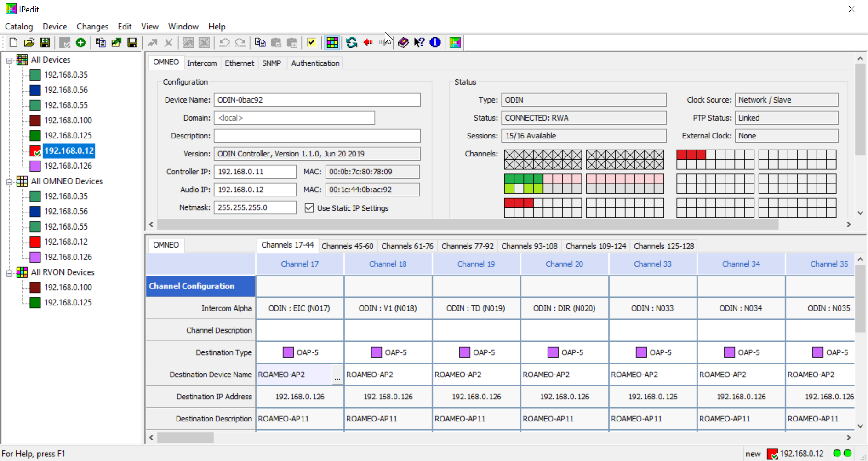Collapse the All RVON Devices tree node
The width and height of the screenshot is (868, 461).
click(x=9, y=273)
